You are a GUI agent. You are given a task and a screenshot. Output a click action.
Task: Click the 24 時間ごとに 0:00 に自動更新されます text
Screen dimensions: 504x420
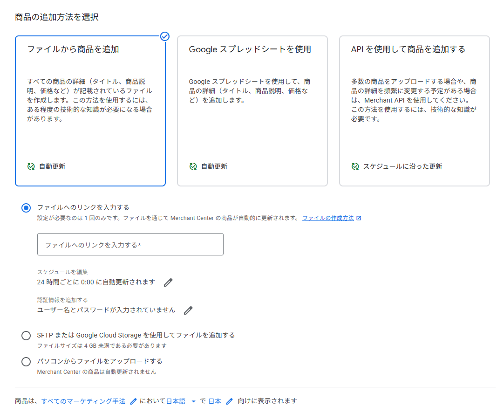(x=96, y=282)
